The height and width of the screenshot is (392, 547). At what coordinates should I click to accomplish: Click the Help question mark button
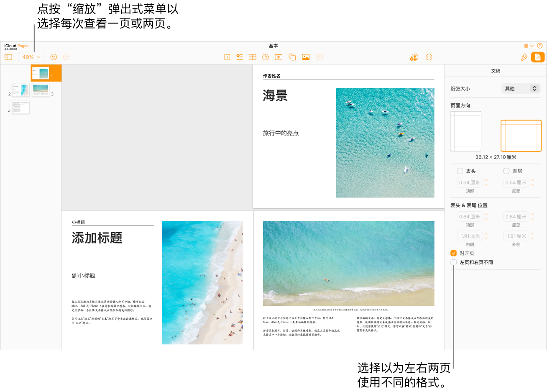[x=540, y=46]
